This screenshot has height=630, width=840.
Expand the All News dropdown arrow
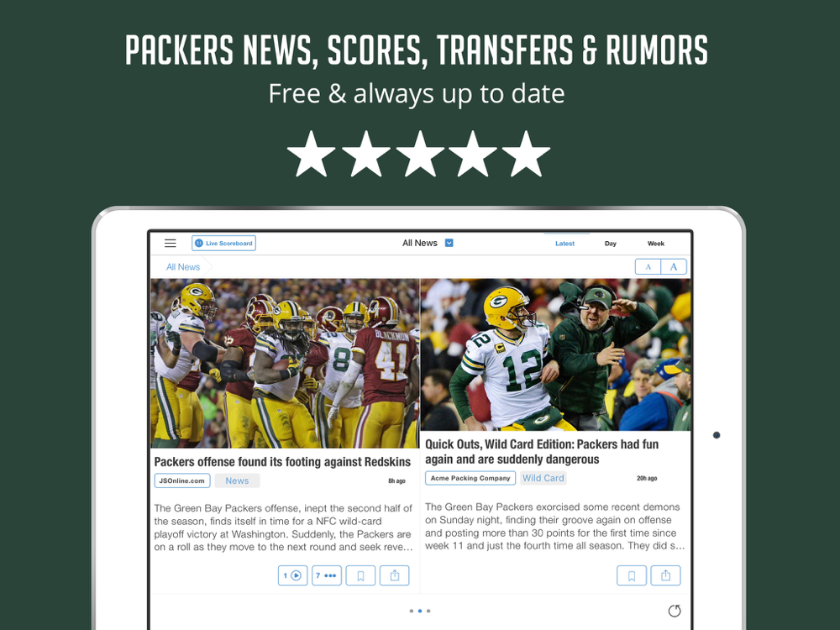449,243
